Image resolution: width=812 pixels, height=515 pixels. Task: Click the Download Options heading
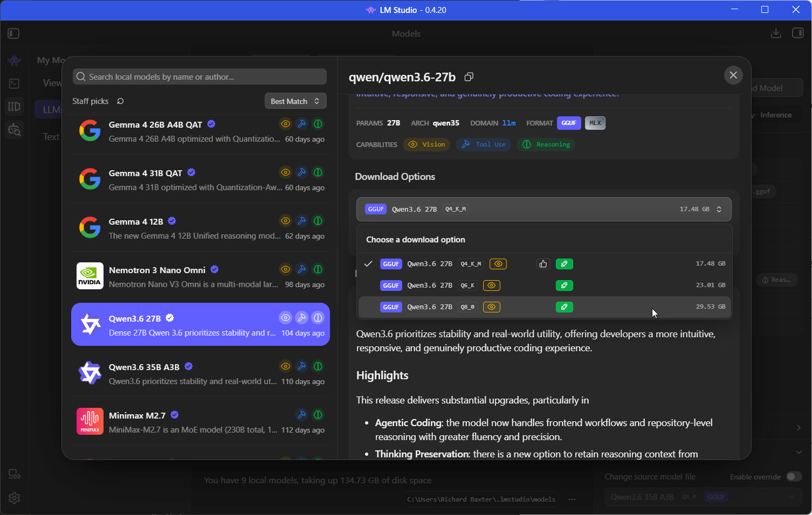tap(395, 177)
